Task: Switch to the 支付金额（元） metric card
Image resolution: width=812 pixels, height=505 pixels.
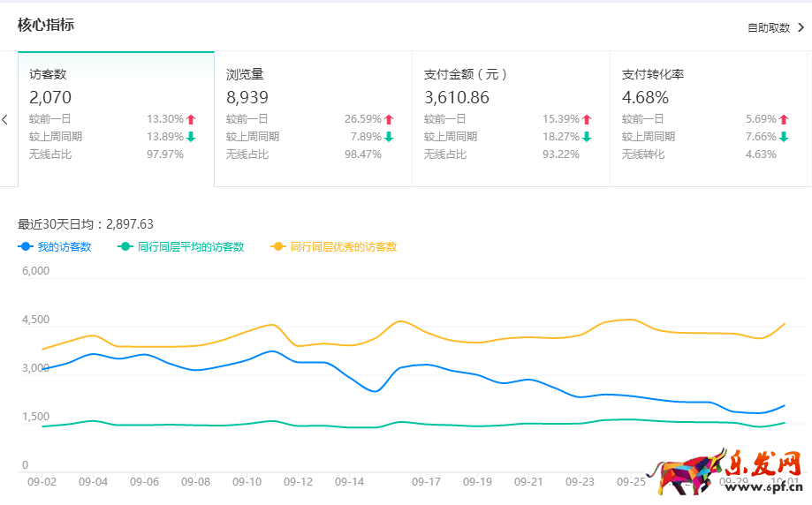Action: (x=511, y=118)
